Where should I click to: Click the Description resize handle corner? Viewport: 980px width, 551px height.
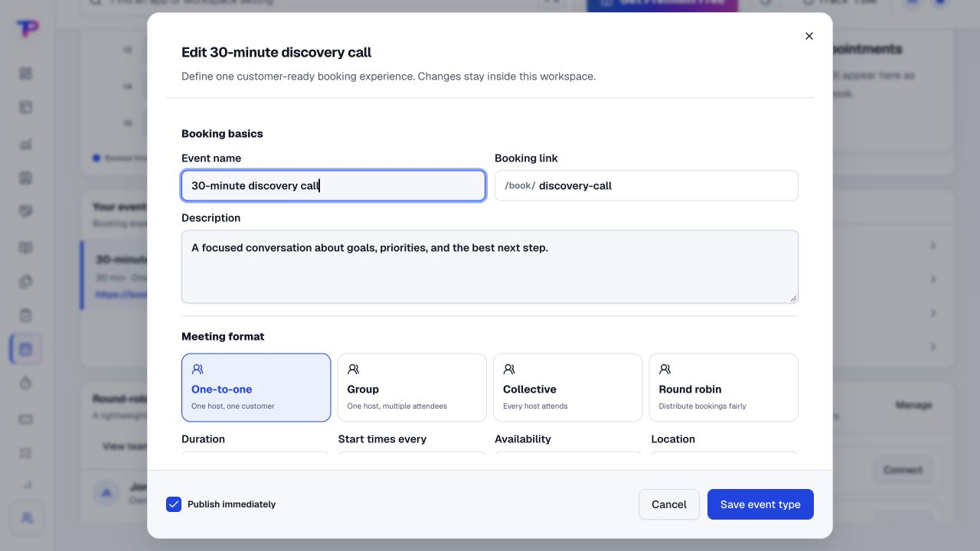coord(793,298)
